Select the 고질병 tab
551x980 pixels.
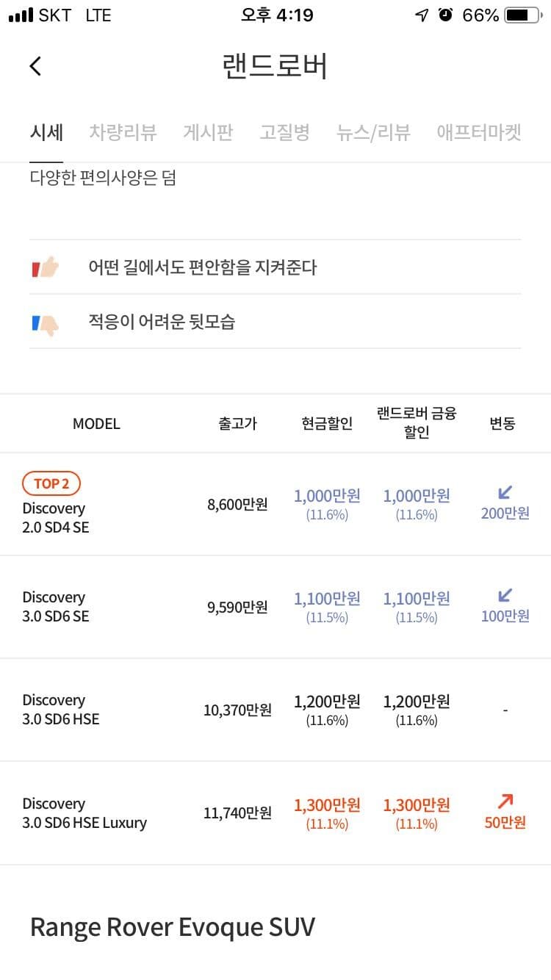coord(285,132)
